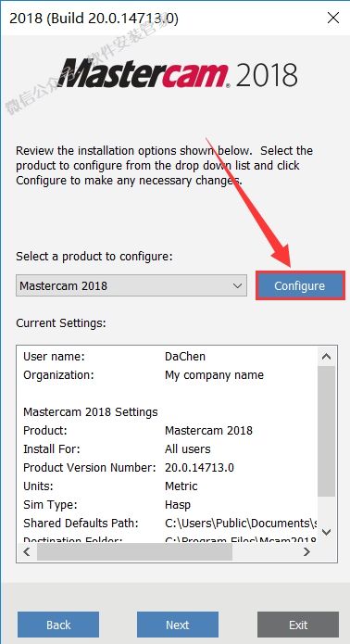Select the Units Metric row
The image size is (350, 644).
click(168, 486)
